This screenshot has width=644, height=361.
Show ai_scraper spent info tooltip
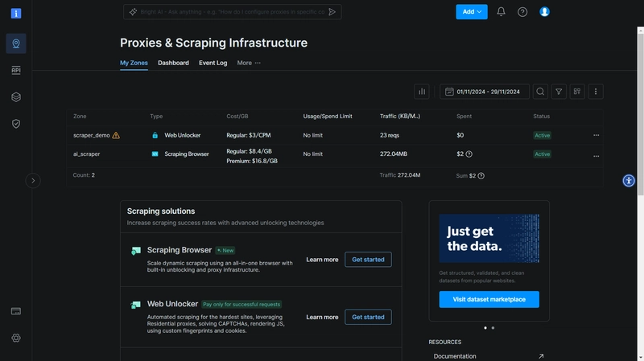pos(469,154)
